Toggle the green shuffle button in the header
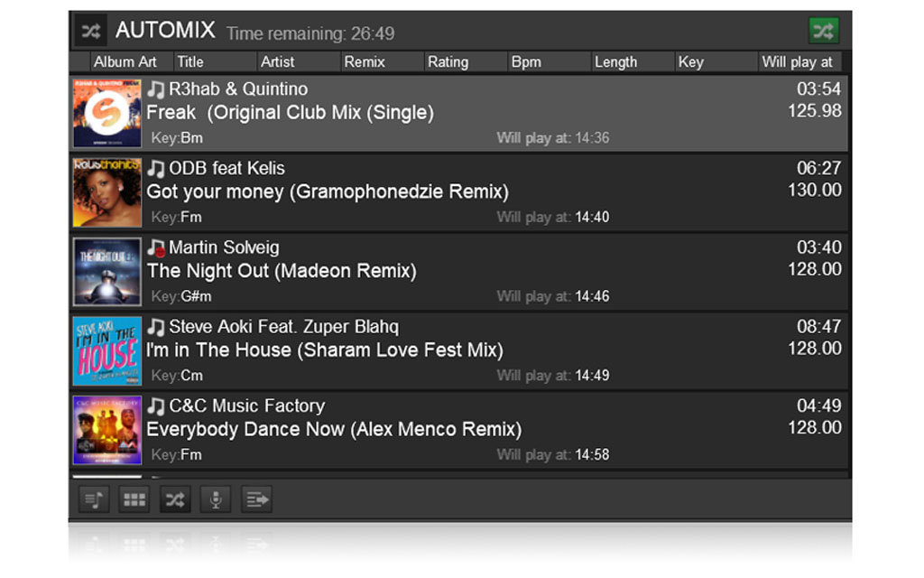This screenshot has height=578, width=924. point(823,31)
